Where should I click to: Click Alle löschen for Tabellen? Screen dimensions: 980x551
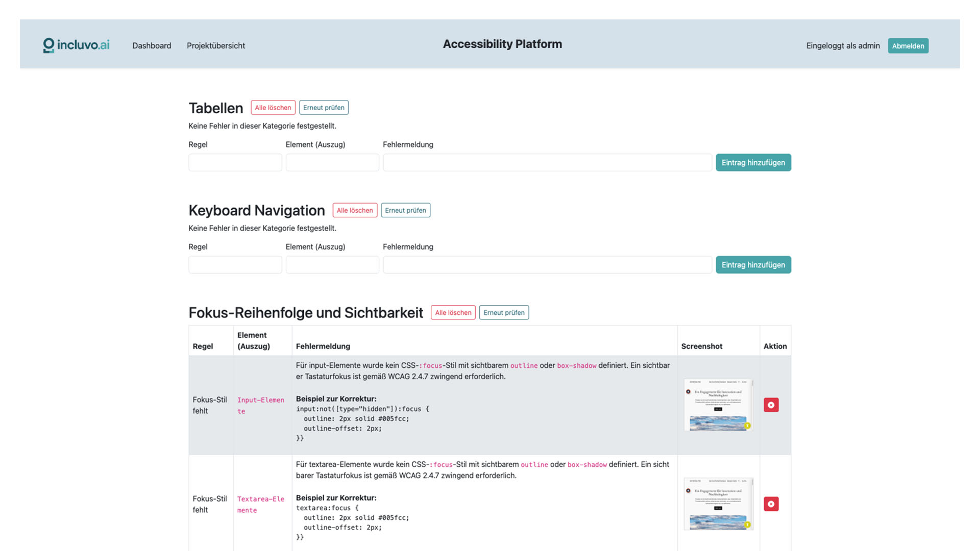tap(273, 108)
